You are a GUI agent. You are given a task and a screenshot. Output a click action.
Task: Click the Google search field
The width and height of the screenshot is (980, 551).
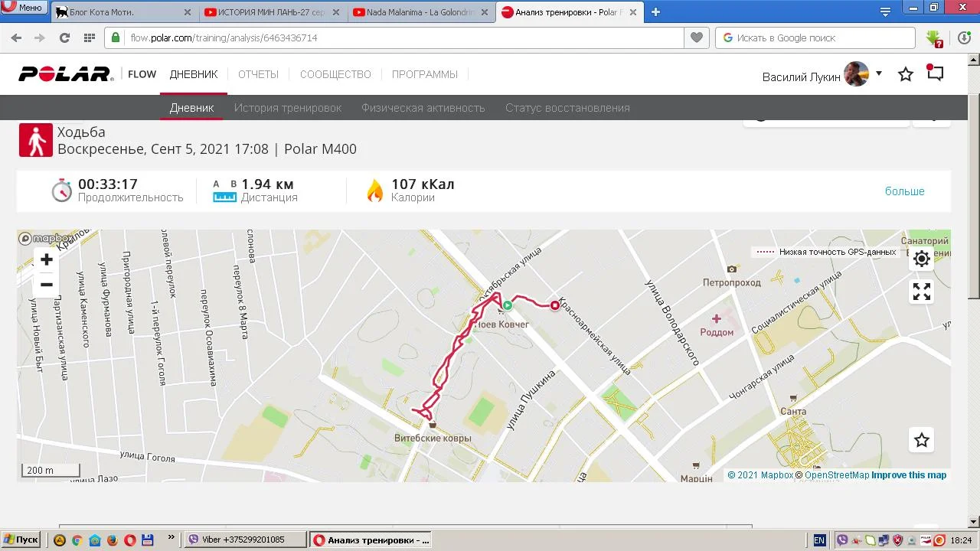[815, 37]
